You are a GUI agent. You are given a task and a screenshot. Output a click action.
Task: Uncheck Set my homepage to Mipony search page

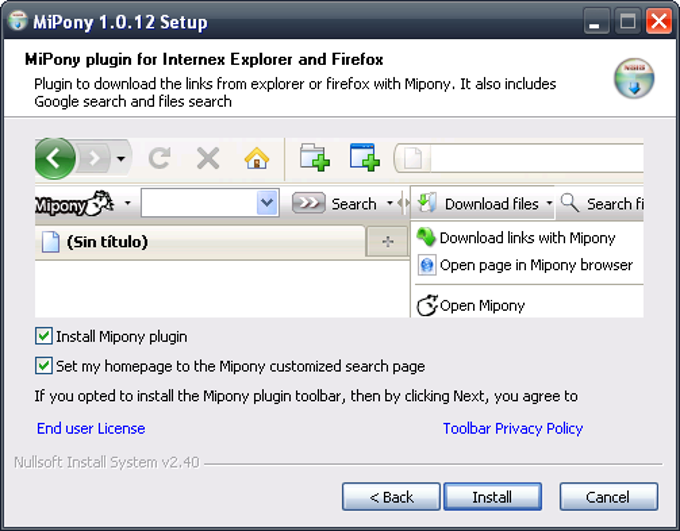(x=43, y=366)
